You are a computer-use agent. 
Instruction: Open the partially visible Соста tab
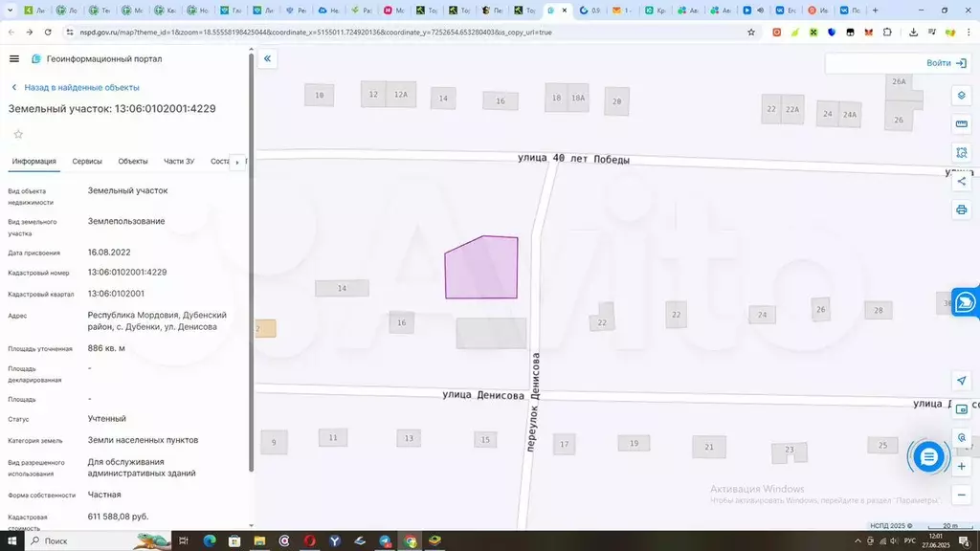pyautogui.click(x=220, y=161)
